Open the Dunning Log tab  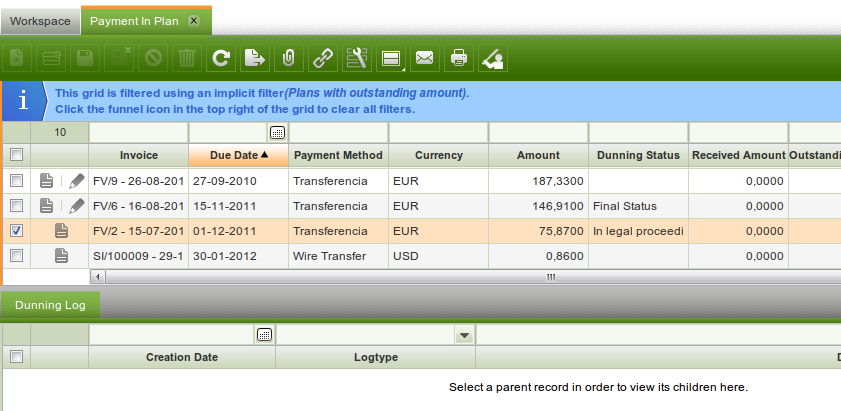[50, 305]
